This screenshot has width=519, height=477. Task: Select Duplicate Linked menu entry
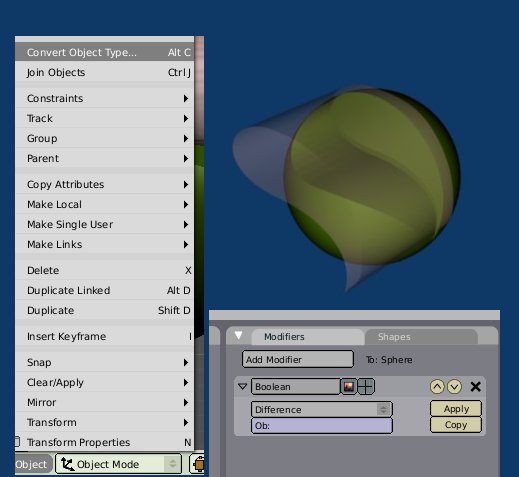(x=105, y=290)
